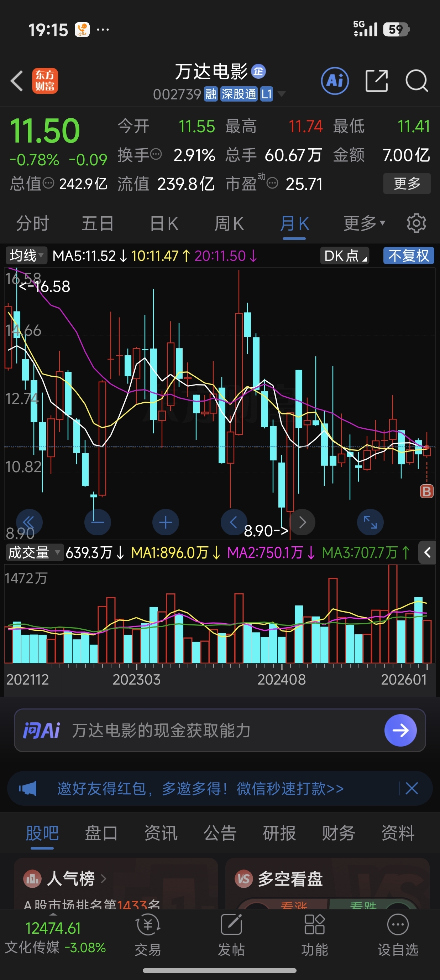Tap the 11.50 current price
The height and width of the screenshot is (980, 440).
45,130
